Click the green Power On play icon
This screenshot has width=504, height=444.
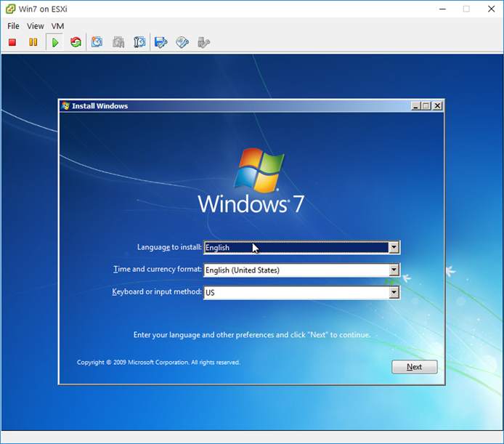(x=55, y=42)
